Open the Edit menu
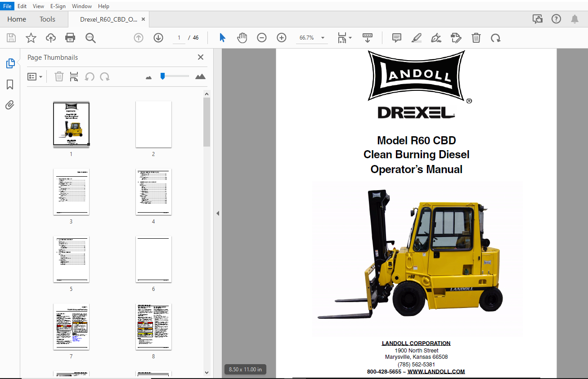The image size is (588, 379). [22, 6]
